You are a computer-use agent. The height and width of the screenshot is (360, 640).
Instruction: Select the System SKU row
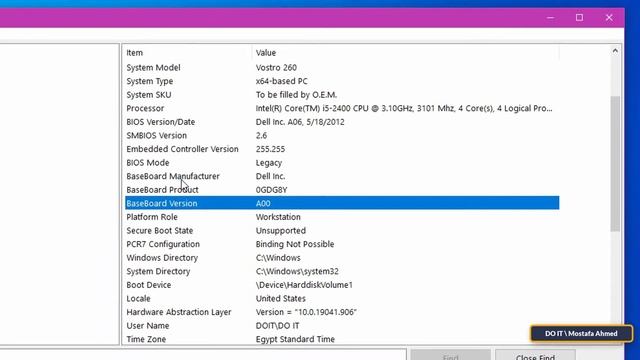tap(342, 94)
